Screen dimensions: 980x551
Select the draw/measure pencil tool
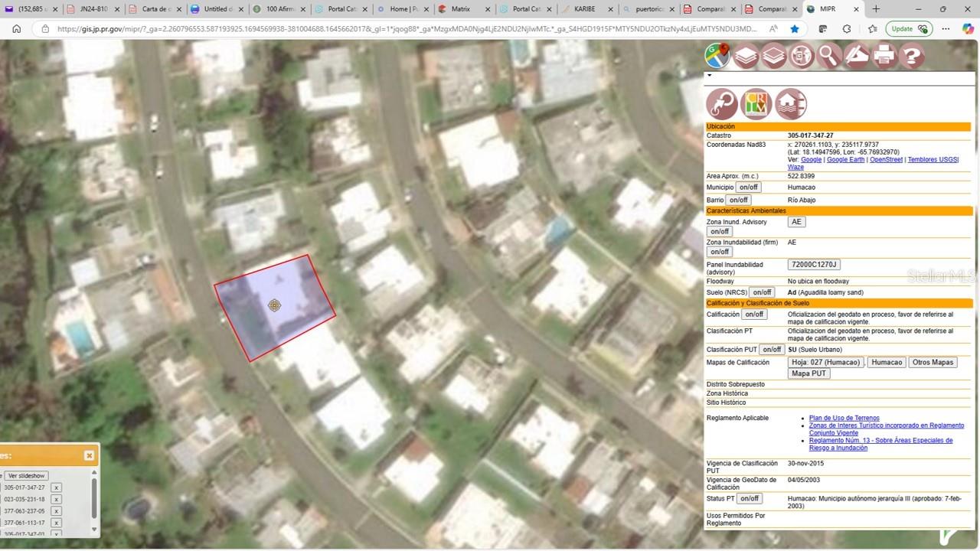click(857, 56)
